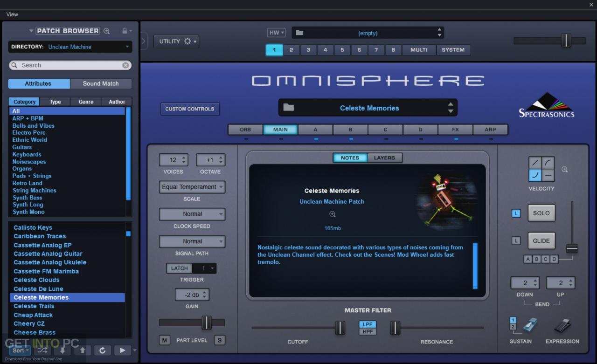Viewport: 597px width, 364px height.
Task: Open the HW dropdown
Action: tap(276, 33)
